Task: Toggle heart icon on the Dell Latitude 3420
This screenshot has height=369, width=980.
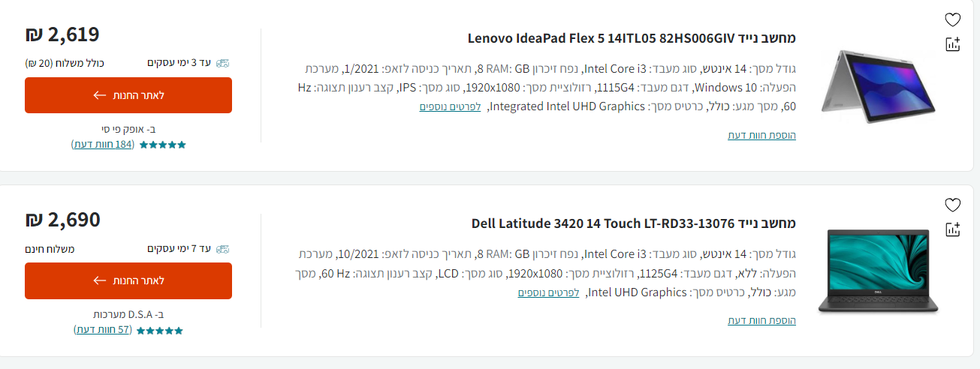Action: 952,205
